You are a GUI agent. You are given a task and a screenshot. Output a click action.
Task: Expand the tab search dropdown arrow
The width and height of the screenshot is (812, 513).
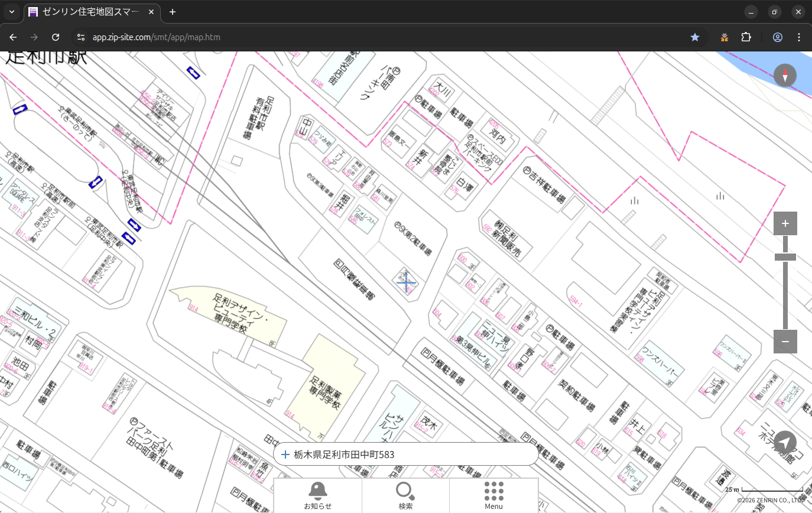[x=11, y=12]
